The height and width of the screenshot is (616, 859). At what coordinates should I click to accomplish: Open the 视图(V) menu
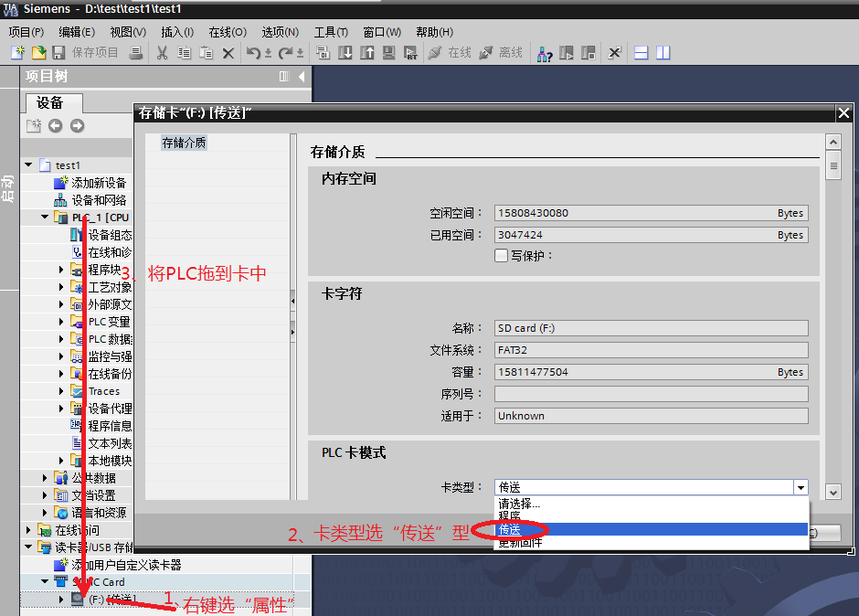pyautogui.click(x=128, y=32)
